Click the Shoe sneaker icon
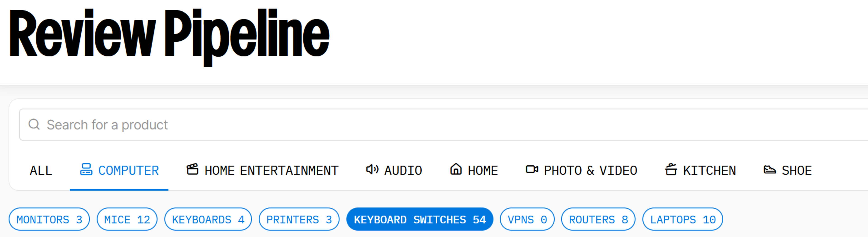Viewport: 868px width, 237px height. [x=770, y=169]
